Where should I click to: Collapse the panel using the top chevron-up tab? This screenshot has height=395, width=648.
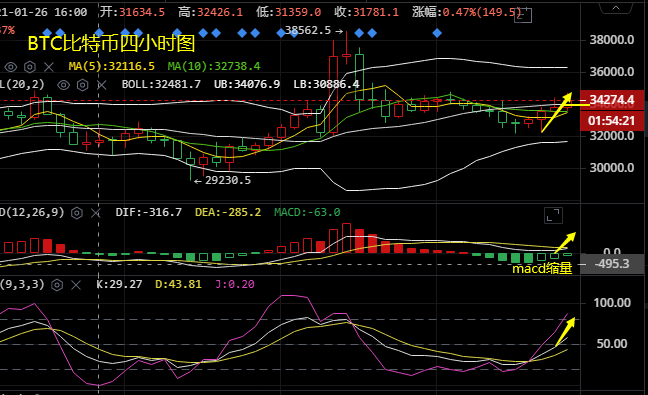[x=616, y=7]
